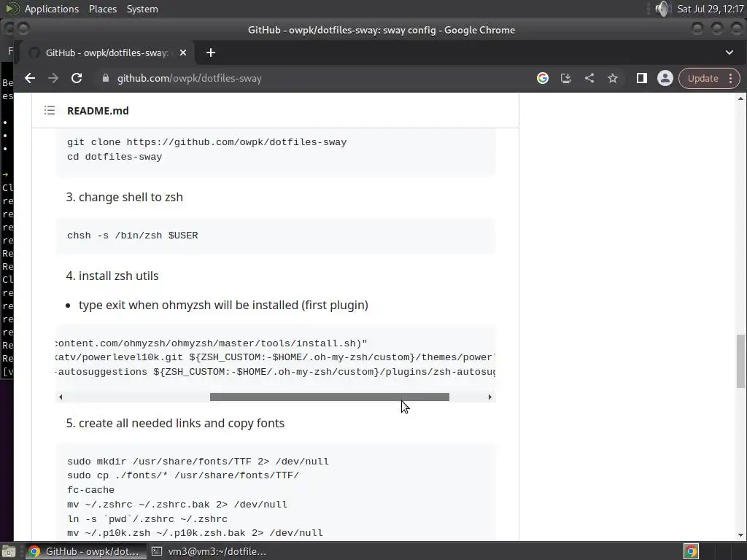Click page scrollbar up arrow
The width and height of the screenshot is (747, 560).
(740, 98)
